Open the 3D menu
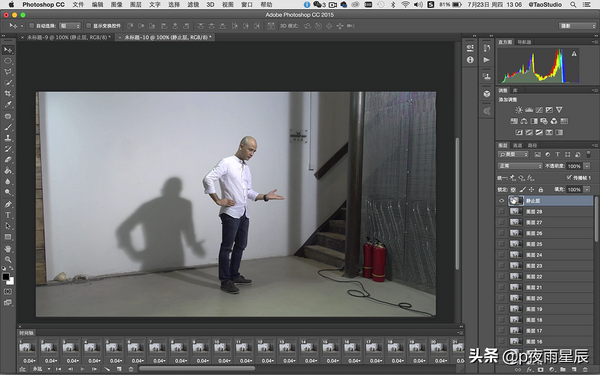This screenshot has height=375, width=600. click(x=210, y=5)
